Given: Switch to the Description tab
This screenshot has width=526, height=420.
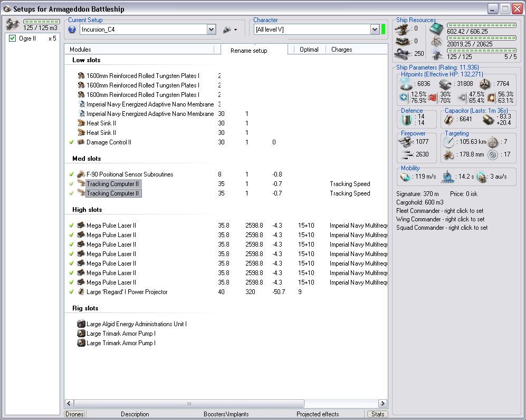Looking at the screenshot, I should [135, 414].
